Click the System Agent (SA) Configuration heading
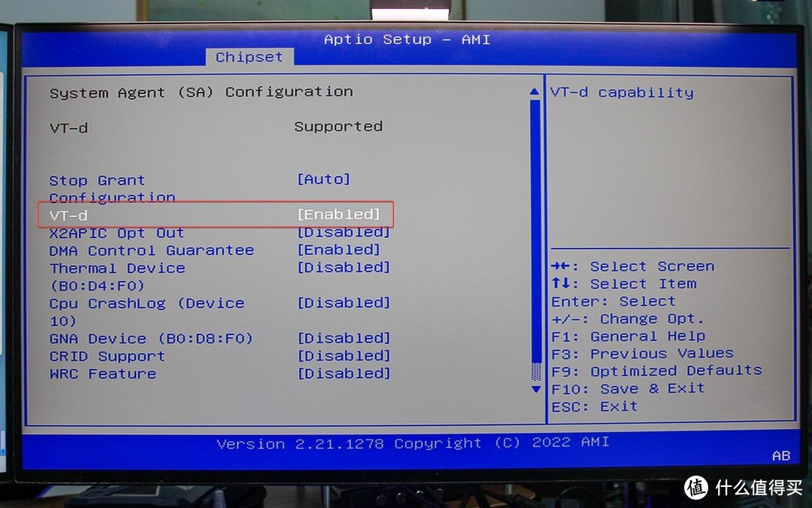The height and width of the screenshot is (508, 812). coord(201,91)
